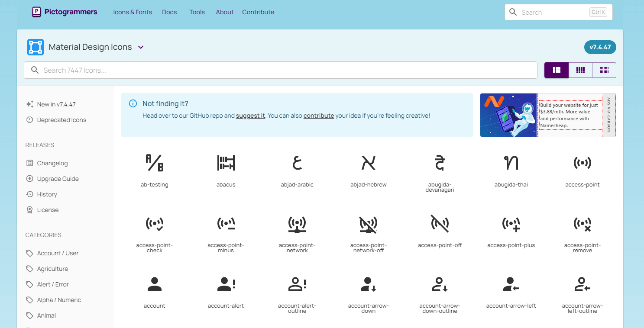Viewport: 644px width, 328px height.
Task: Open the Docs menu
Action: tap(169, 12)
